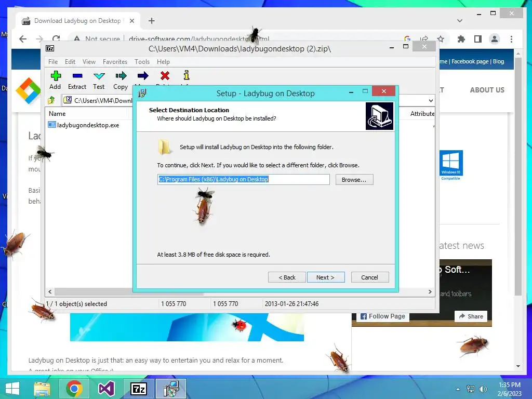The image size is (532, 399).
Task: Click Add icon in 7-Zip toolbar
Action: point(56,76)
